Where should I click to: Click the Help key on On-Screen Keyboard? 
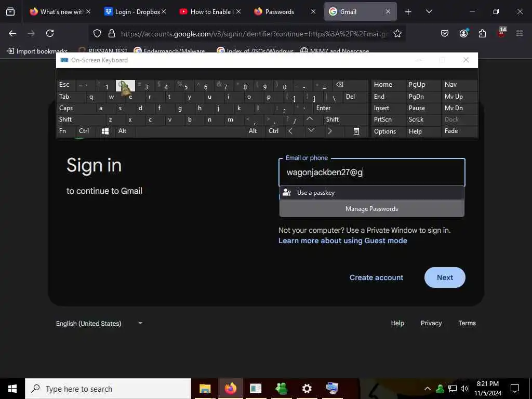click(x=423, y=131)
